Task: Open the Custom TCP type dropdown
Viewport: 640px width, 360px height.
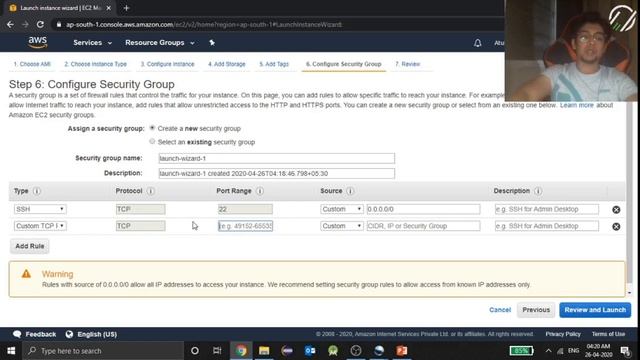Action: click(x=40, y=226)
